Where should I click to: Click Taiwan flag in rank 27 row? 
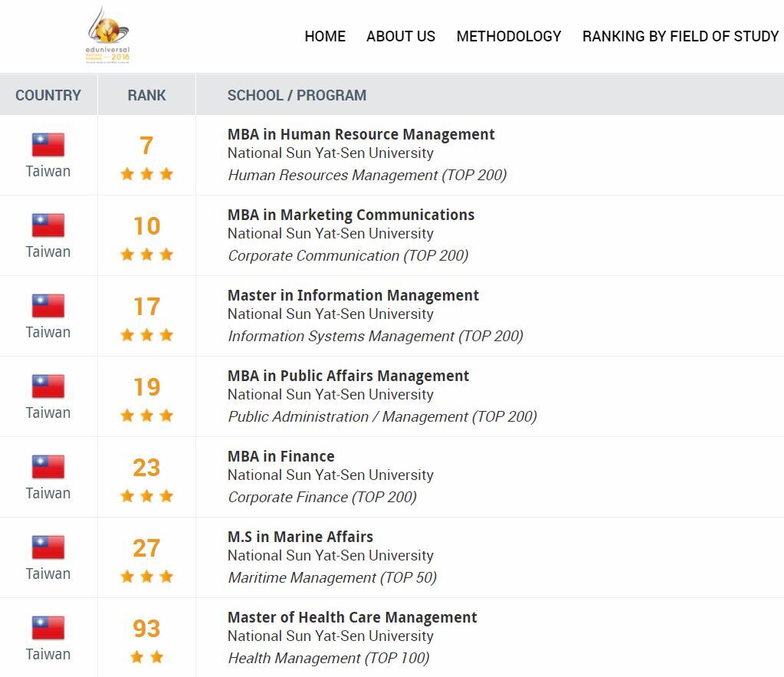click(48, 547)
